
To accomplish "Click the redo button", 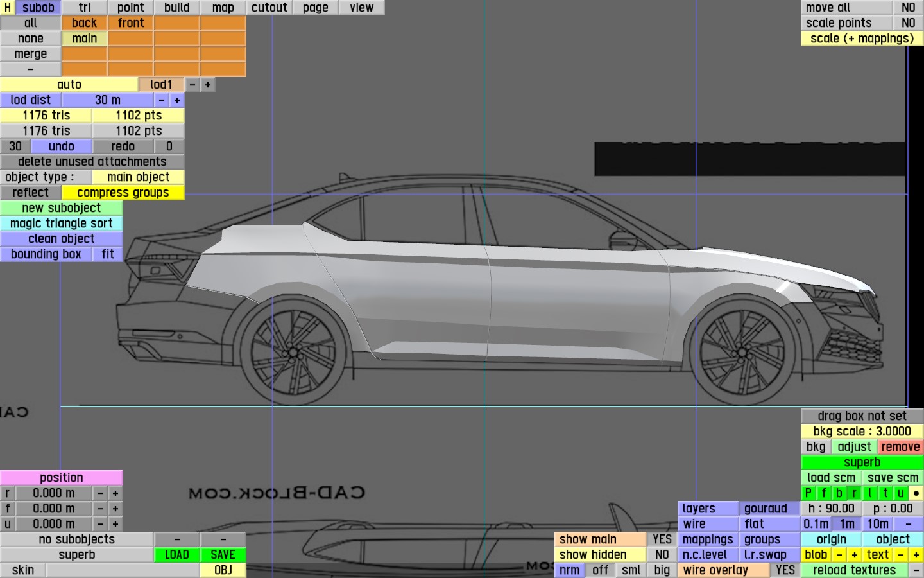I will pyautogui.click(x=123, y=146).
